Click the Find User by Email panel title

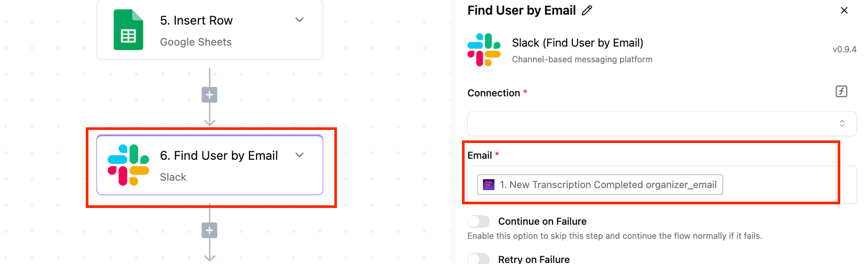pos(522,10)
